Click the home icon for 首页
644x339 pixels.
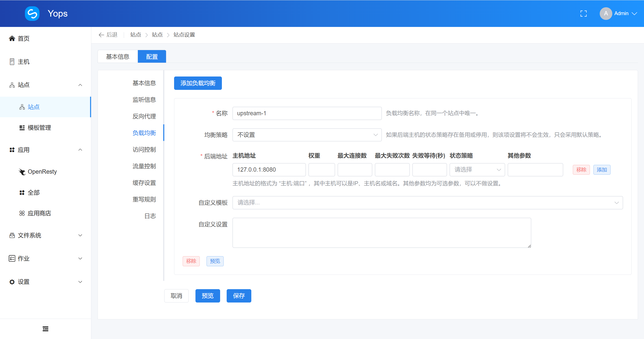pyautogui.click(x=12, y=39)
